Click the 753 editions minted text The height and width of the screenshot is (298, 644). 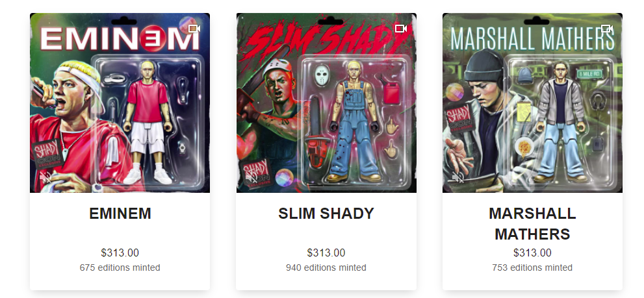click(x=532, y=267)
